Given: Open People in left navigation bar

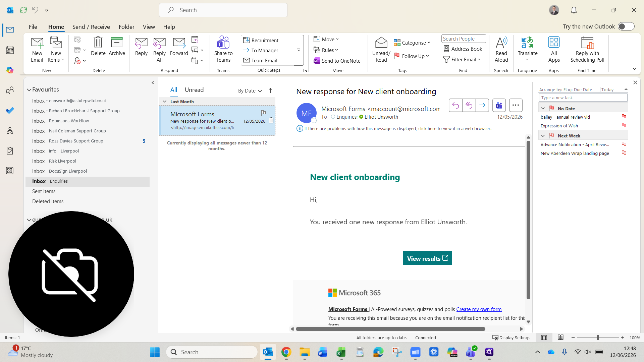Looking at the screenshot, I should pos(10,90).
